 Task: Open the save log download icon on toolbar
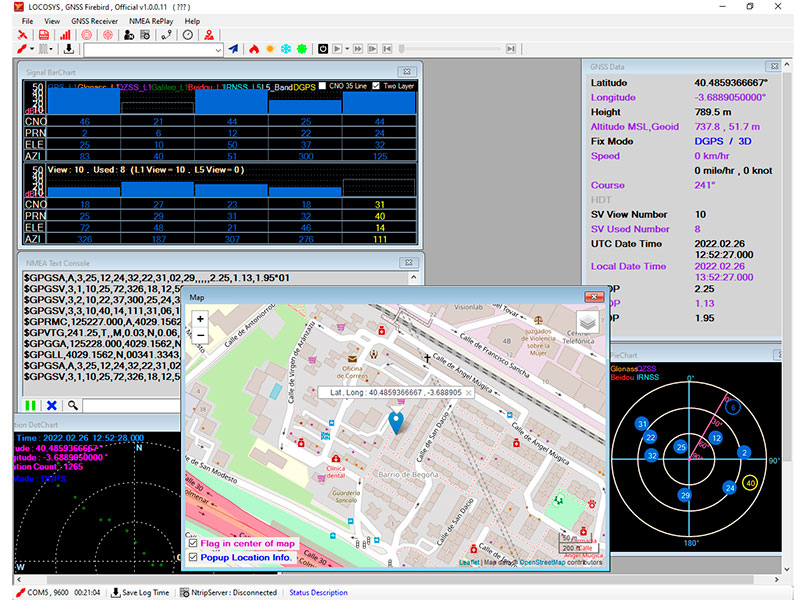point(68,48)
